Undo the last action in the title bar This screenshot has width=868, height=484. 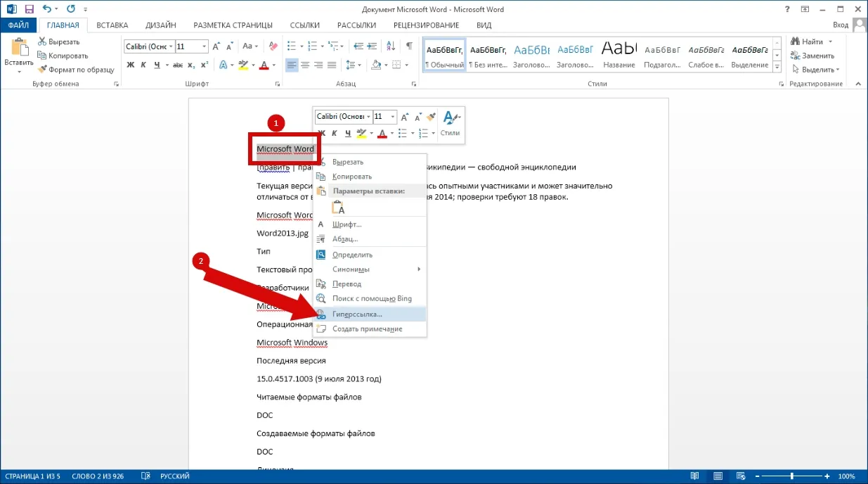click(46, 9)
